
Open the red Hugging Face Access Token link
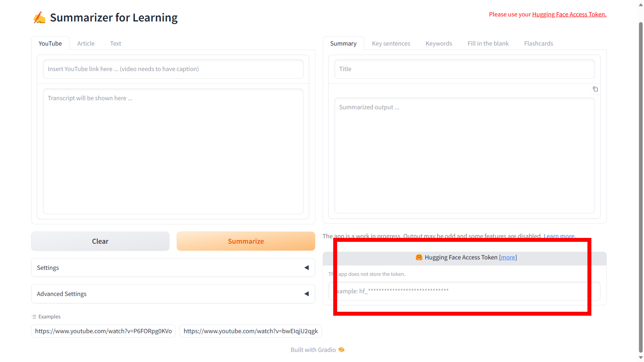click(x=569, y=14)
